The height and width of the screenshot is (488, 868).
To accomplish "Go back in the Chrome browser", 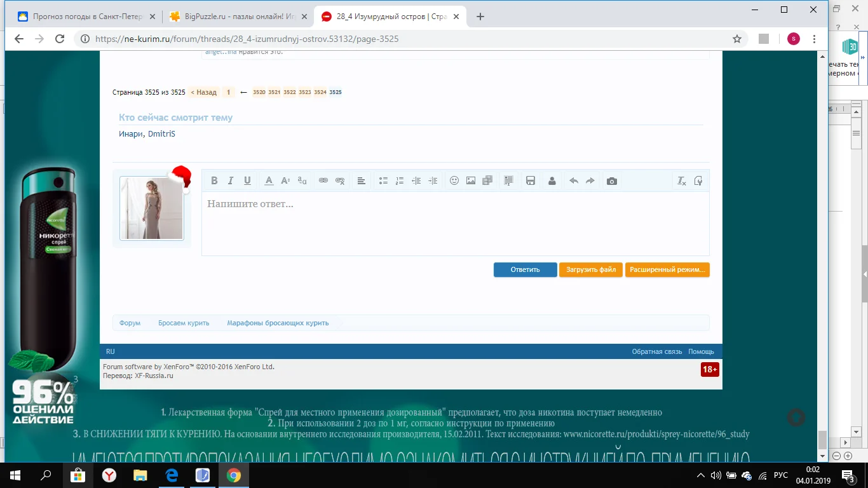I will 19,39.
